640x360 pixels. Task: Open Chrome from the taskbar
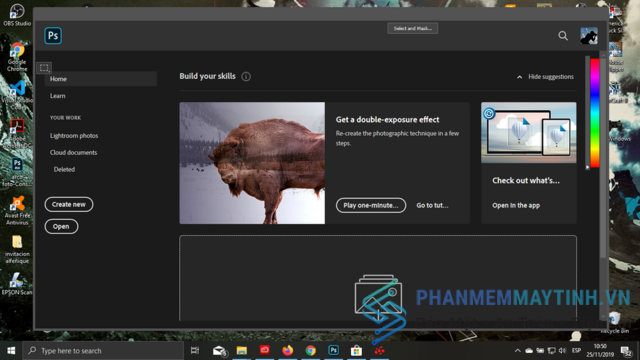pyautogui.click(x=311, y=351)
